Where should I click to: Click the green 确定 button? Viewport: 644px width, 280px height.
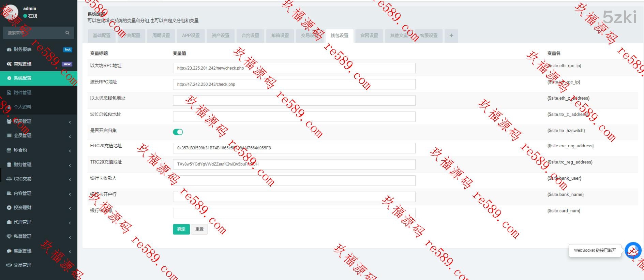[181, 229]
